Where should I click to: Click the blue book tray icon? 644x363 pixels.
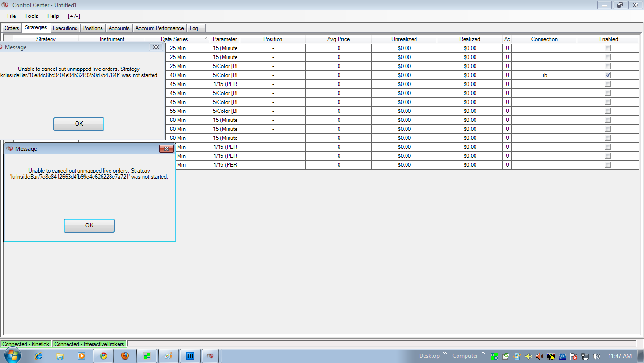562,356
